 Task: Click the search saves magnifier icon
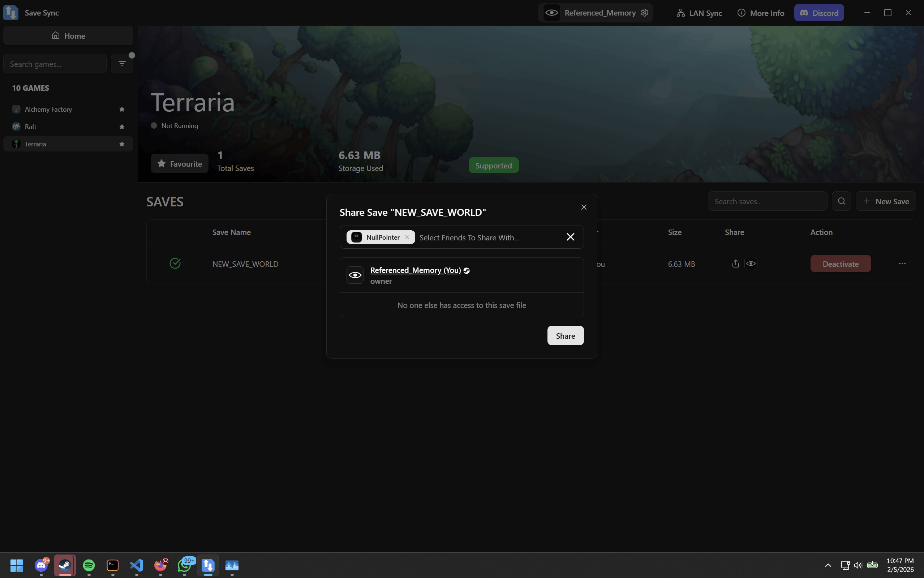841,201
